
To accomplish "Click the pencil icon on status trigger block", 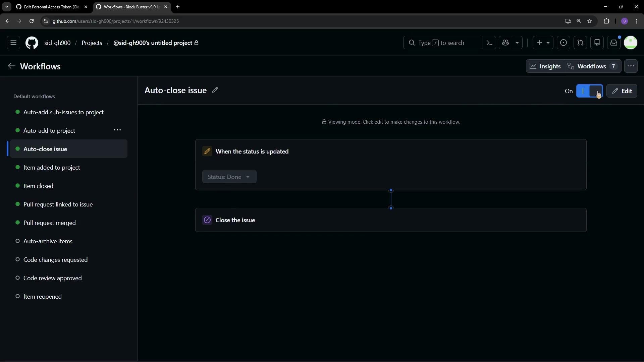I will (207, 152).
